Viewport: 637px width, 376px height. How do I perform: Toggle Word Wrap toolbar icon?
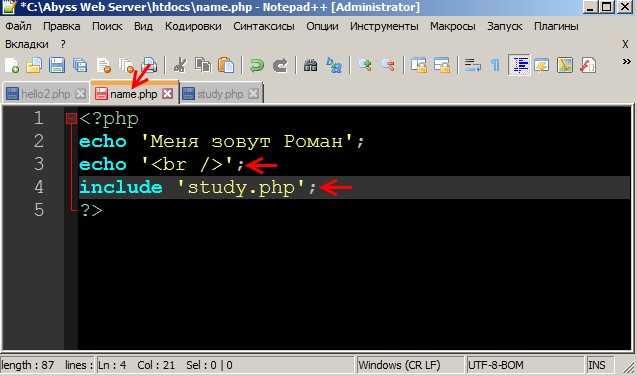[472, 65]
